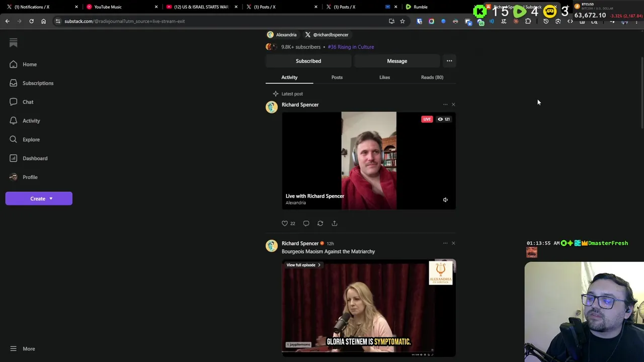Switch to the Likes tab
The height and width of the screenshot is (362, 644).
coord(384,77)
